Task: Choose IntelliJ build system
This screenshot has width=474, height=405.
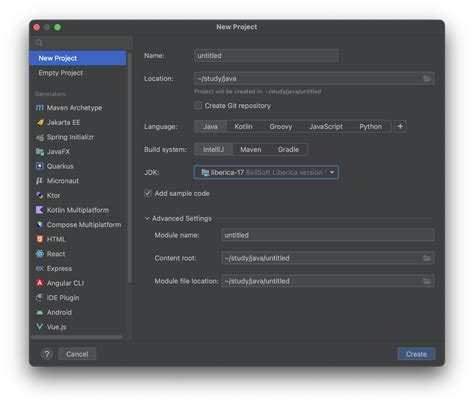Action: pos(213,150)
